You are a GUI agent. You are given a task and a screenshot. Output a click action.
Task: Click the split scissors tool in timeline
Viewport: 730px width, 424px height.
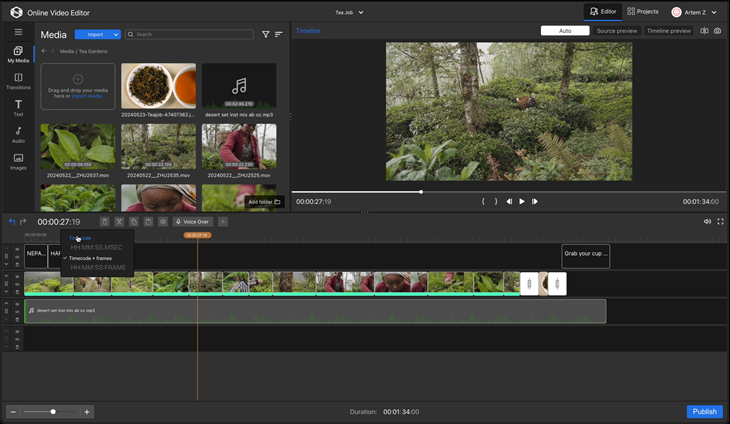point(118,222)
